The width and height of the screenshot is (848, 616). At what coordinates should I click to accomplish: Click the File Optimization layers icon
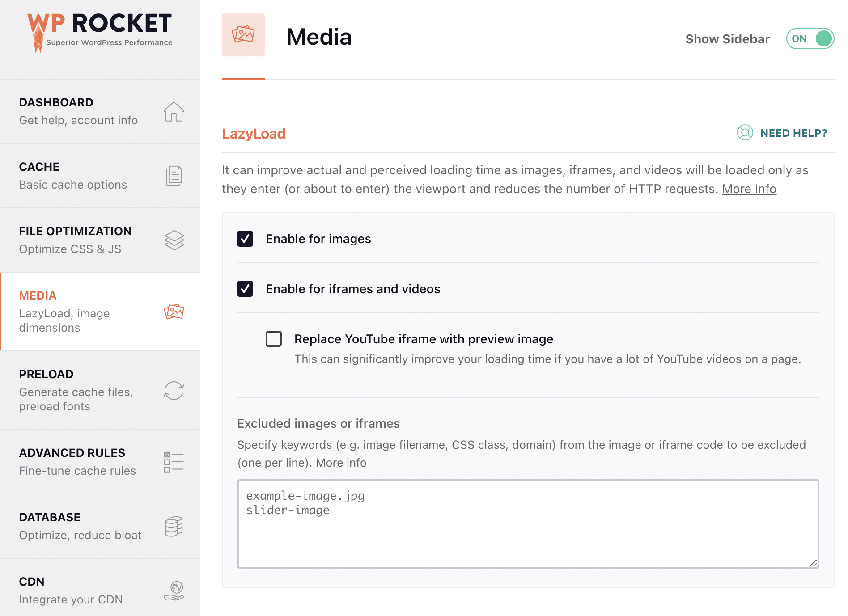(174, 240)
